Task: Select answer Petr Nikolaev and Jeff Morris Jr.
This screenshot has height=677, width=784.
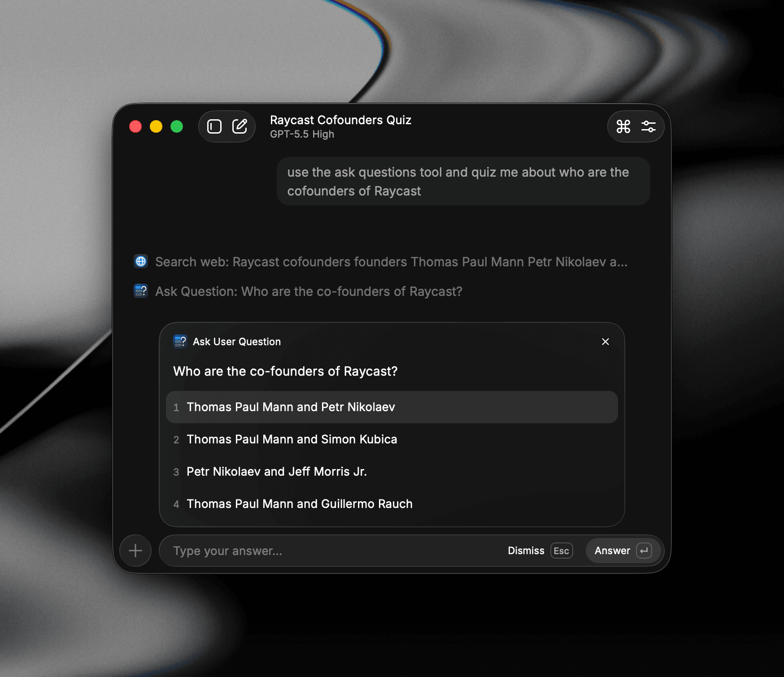Action: click(392, 472)
